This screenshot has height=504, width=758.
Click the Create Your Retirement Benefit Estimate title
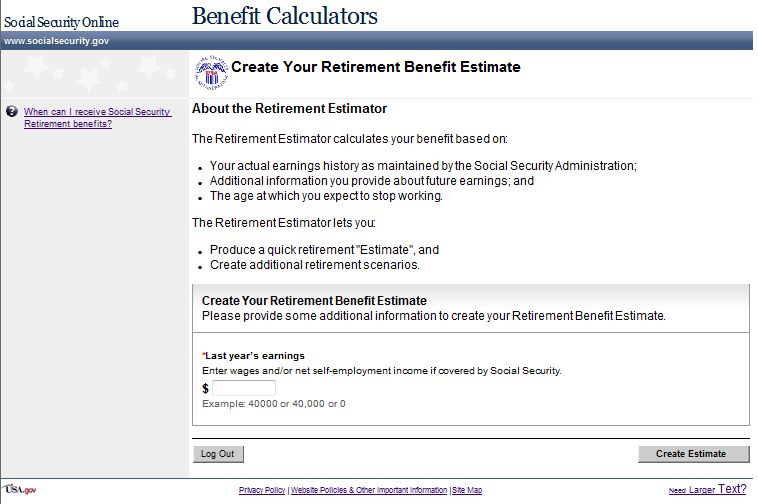point(376,67)
